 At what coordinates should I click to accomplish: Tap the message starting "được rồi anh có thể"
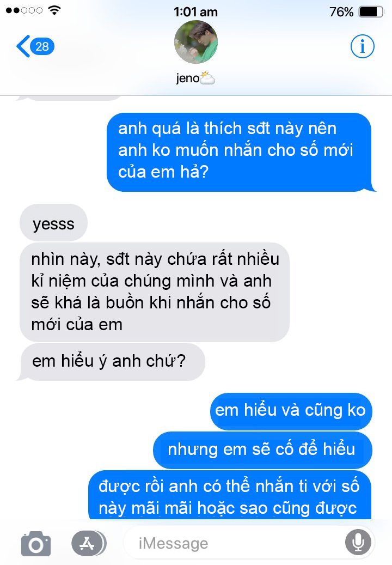tap(230, 495)
